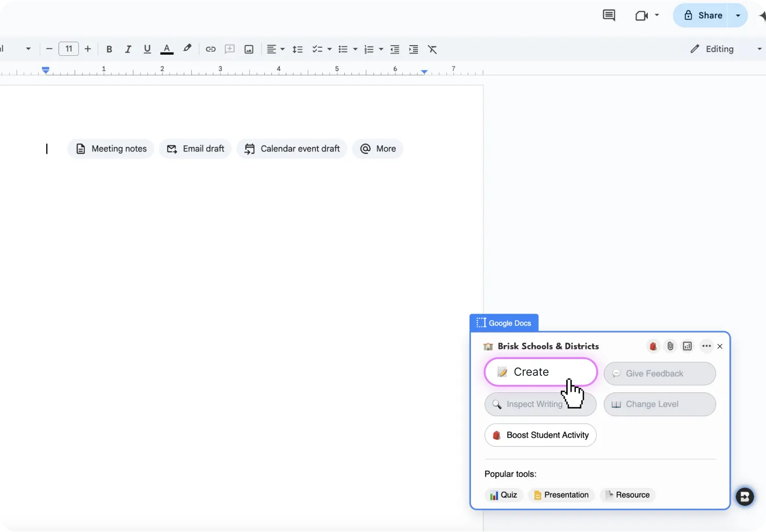Open the Gemini sparkle icon at top right
Screen dimensions: 766x532
[762, 16]
